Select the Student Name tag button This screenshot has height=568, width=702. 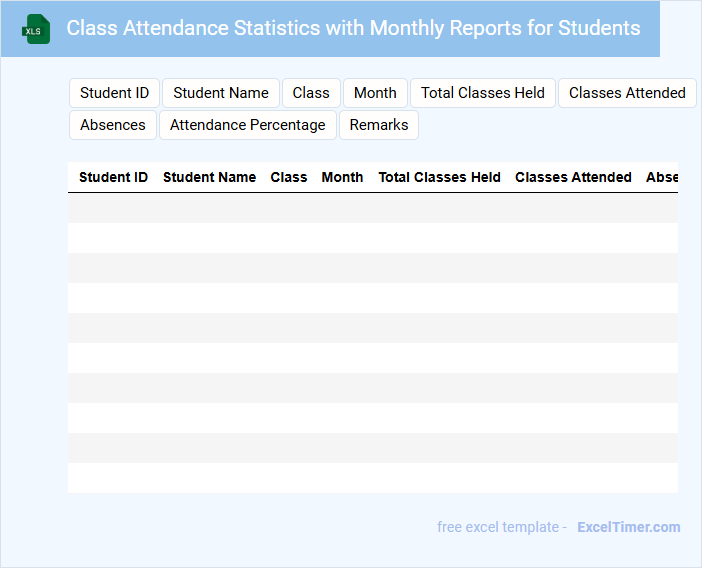(x=221, y=93)
